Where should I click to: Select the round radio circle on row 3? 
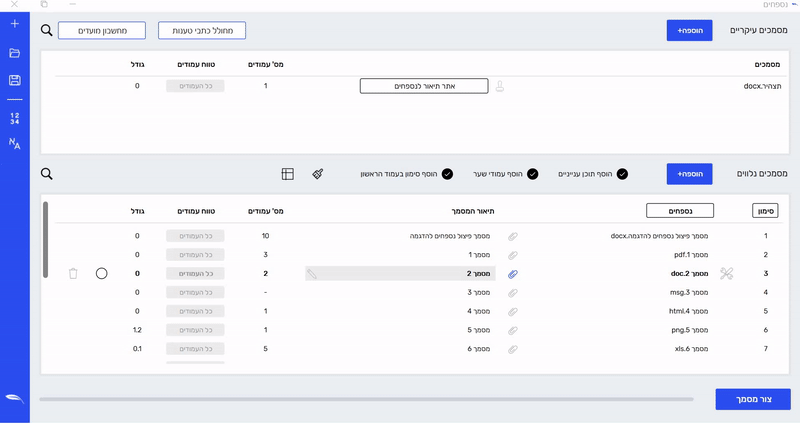(x=101, y=273)
